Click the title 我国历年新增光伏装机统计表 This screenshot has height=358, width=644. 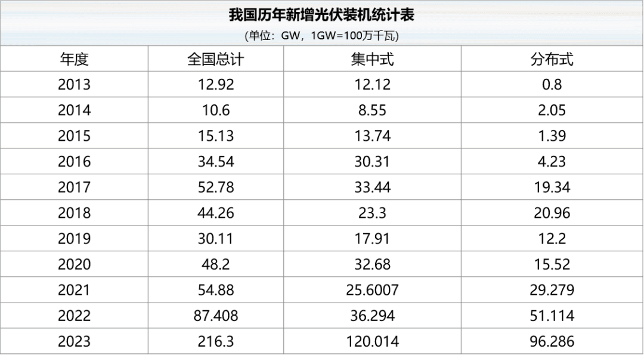(x=321, y=15)
